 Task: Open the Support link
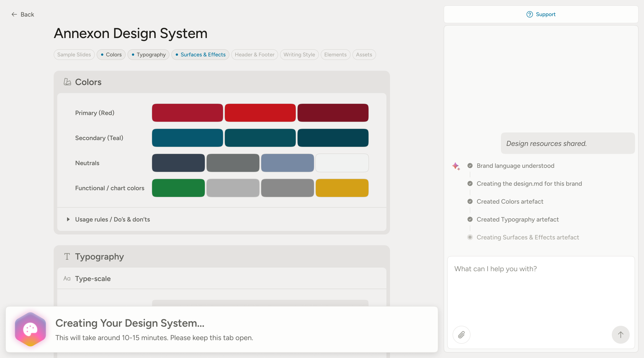541,14
